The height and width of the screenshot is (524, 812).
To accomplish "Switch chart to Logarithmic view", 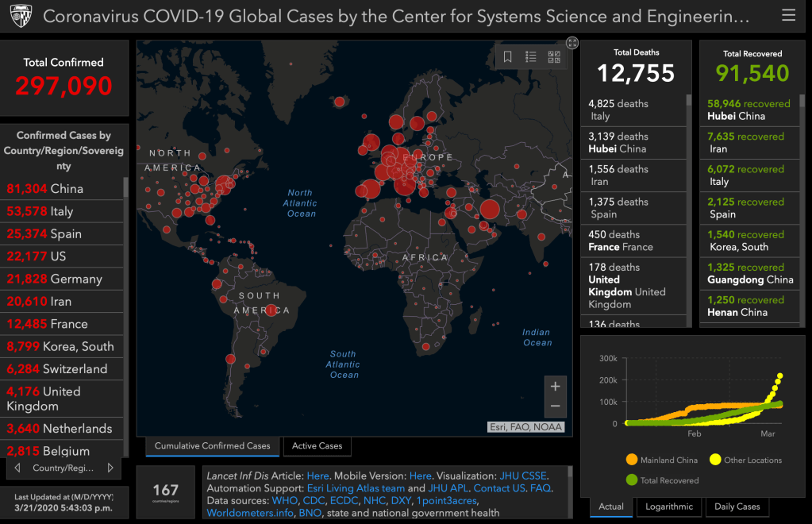I will click(668, 507).
